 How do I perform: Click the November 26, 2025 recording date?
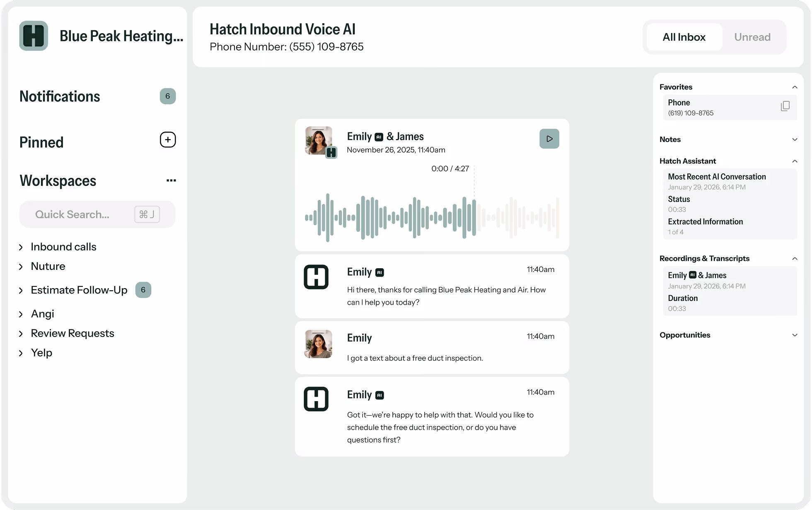(x=396, y=150)
